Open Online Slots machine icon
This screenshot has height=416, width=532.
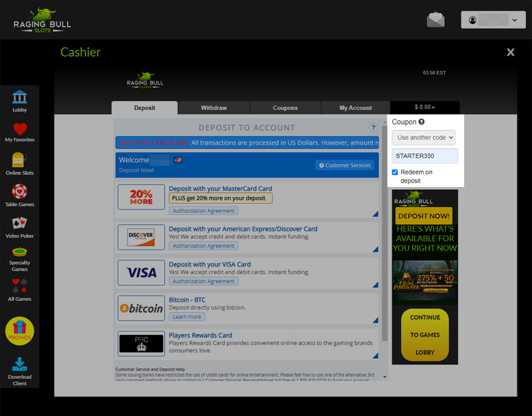pos(19,160)
